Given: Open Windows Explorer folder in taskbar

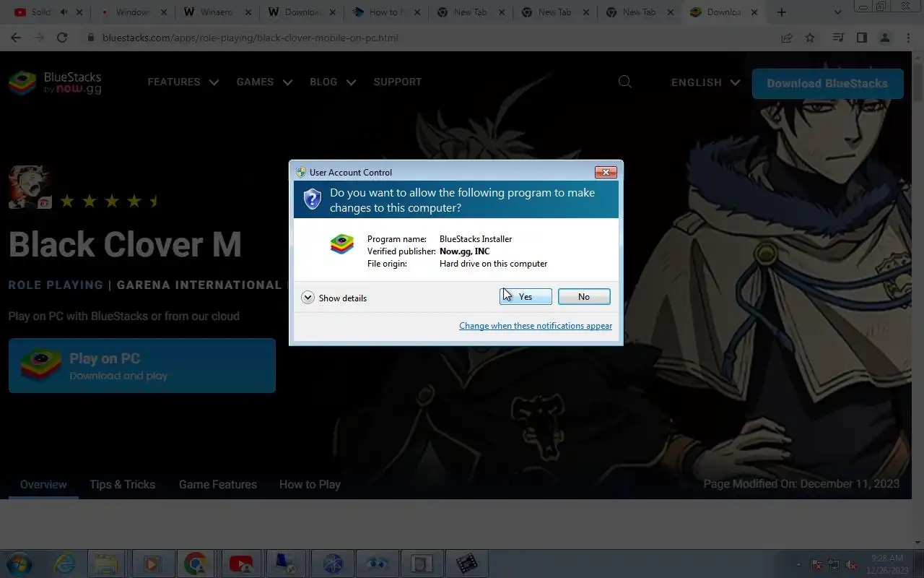Looking at the screenshot, I should 107,564.
